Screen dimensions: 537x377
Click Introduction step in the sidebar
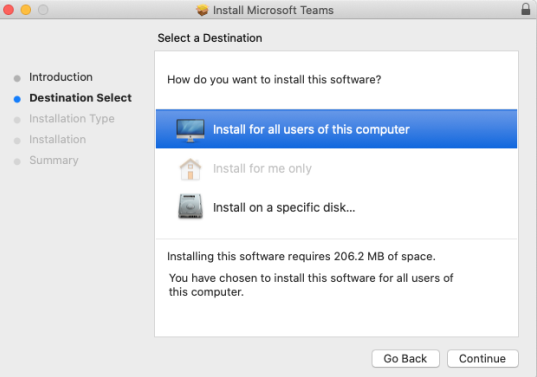tap(61, 77)
